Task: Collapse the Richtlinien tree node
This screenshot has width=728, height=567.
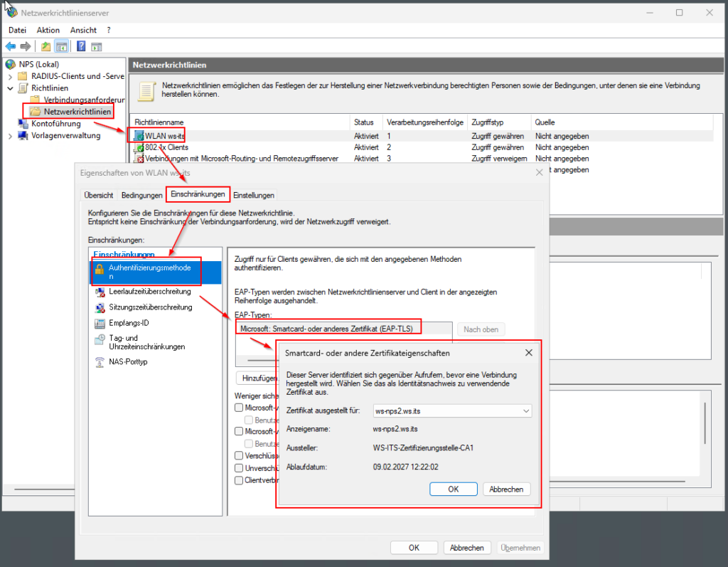Action: [x=10, y=88]
